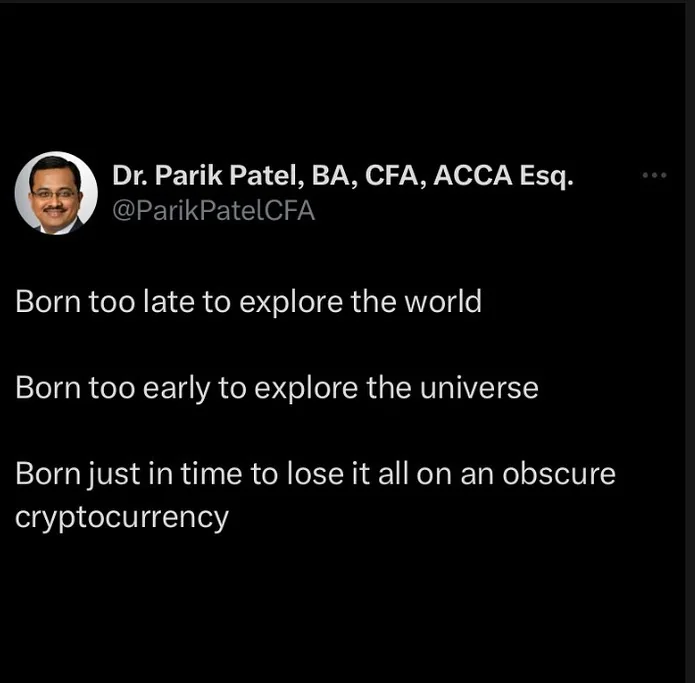The height and width of the screenshot is (683, 695).
Task: Click the word "cryptocurrency"
Action: [x=122, y=518]
